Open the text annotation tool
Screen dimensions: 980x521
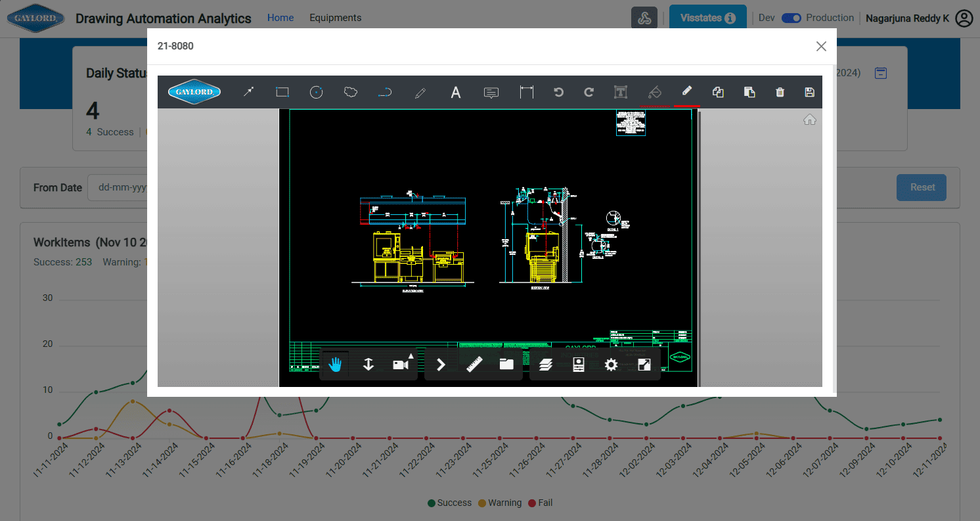click(456, 92)
